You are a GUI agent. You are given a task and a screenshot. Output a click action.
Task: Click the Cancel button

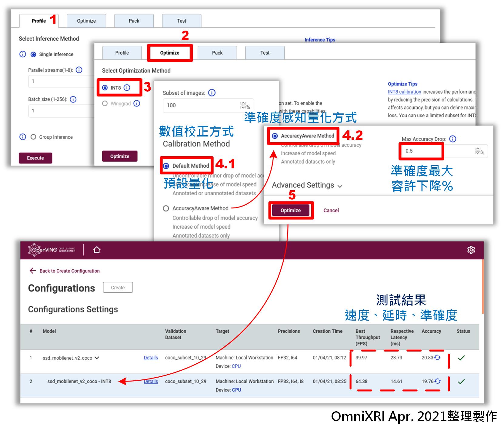click(x=331, y=210)
